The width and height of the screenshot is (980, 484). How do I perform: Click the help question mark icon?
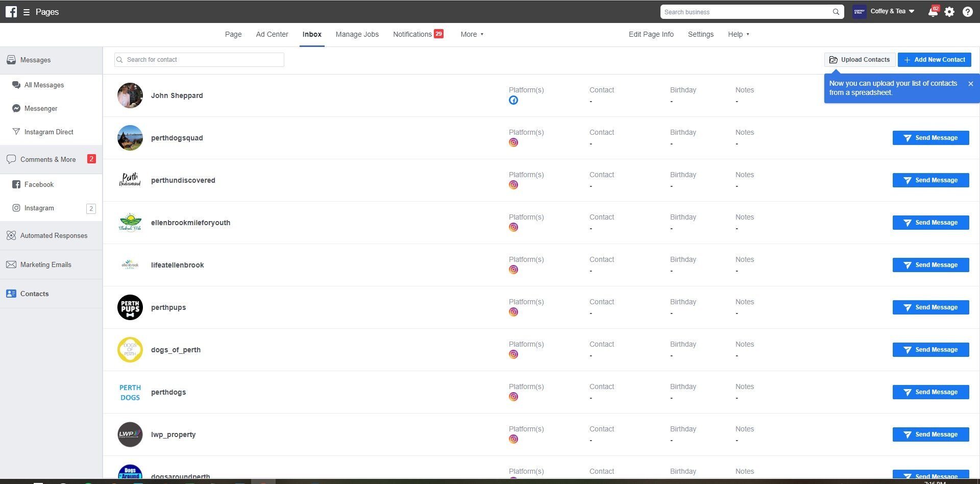point(967,12)
